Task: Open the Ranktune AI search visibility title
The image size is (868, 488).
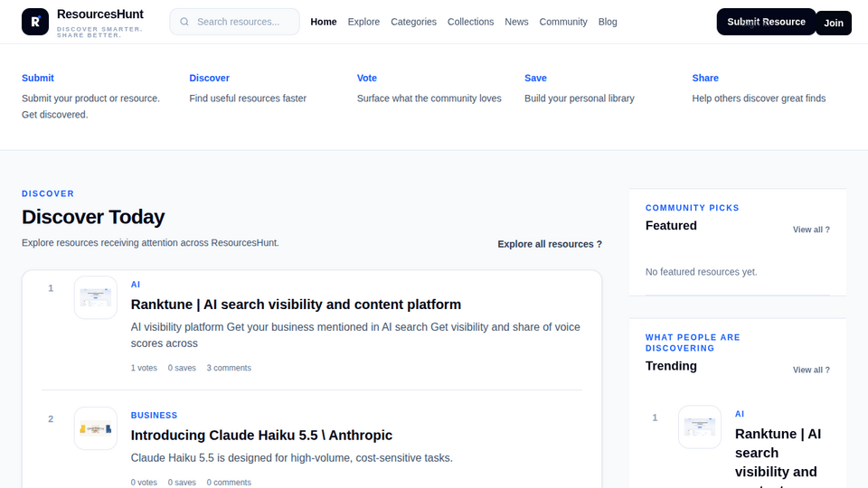Action: (x=296, y=305)
